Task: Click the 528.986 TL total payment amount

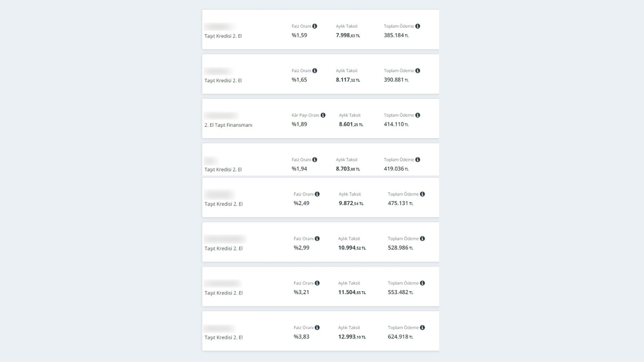Action: pos(400,248)
